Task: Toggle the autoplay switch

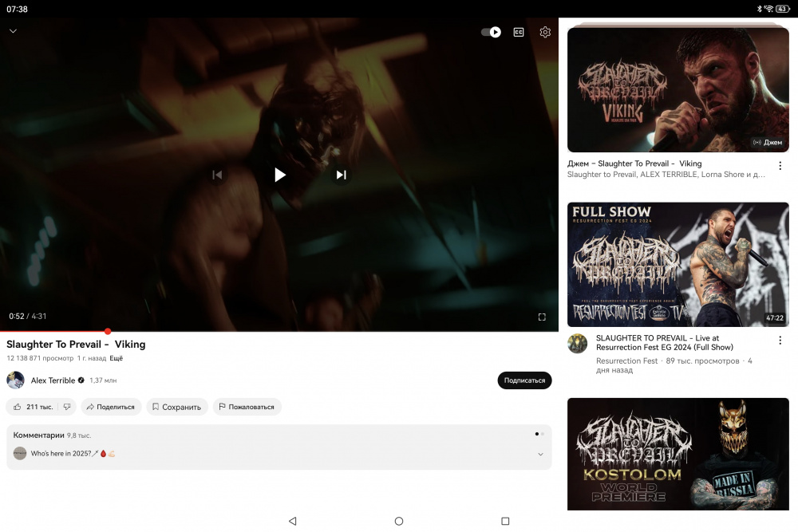Action: point(491,32)
